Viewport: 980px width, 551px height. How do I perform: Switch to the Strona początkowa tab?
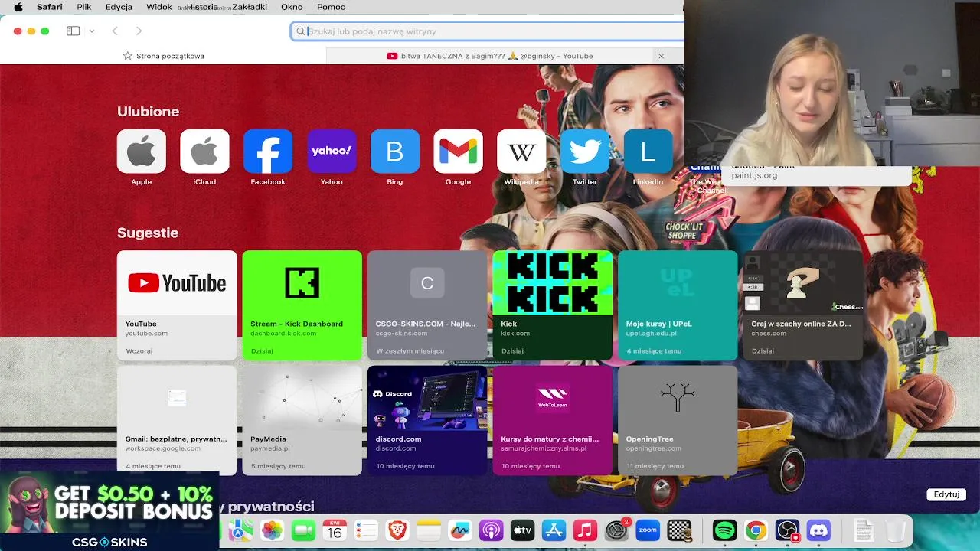click(163, 56)
